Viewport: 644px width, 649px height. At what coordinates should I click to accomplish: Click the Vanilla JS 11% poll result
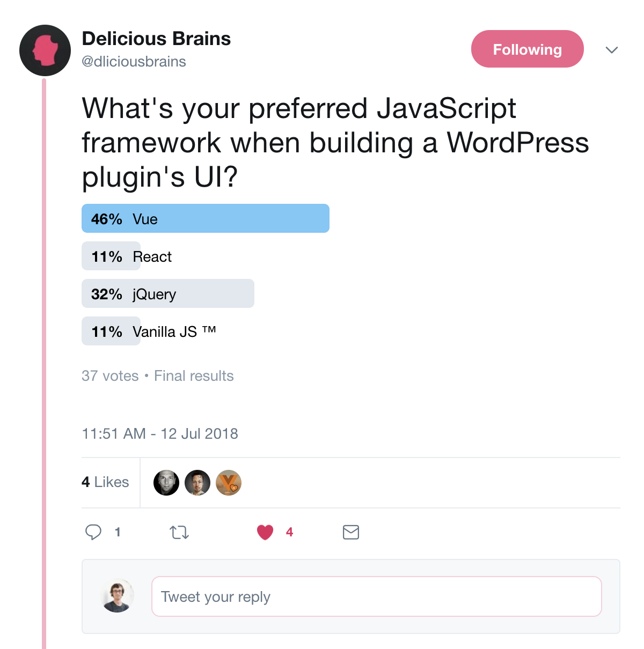tap(149, 331)
